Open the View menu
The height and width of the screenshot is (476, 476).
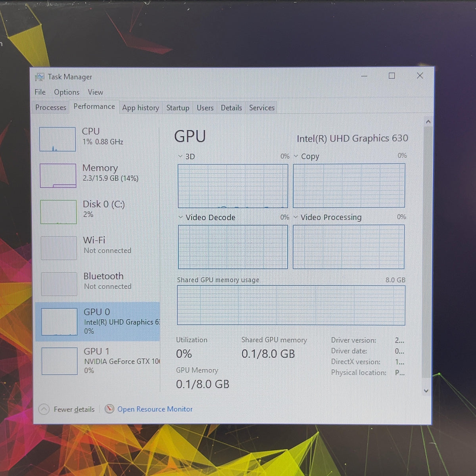pos(96,92)
